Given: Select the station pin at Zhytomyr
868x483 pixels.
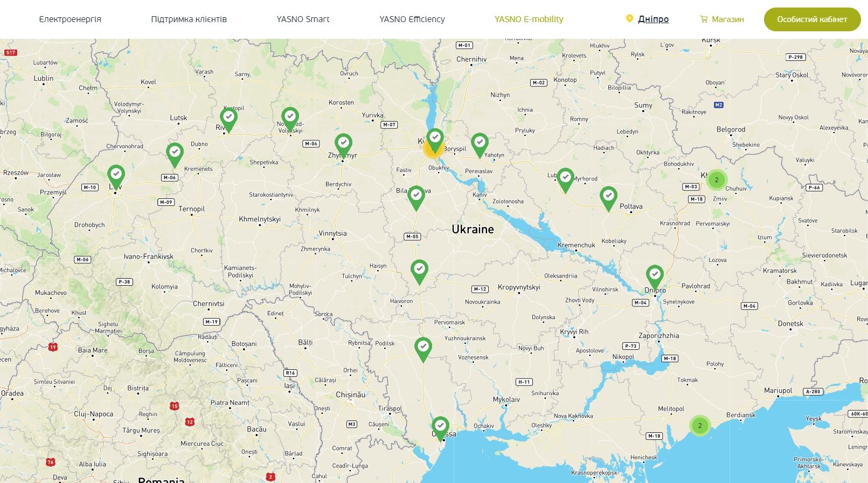Looking at the screenshot, I should (343, 144).
